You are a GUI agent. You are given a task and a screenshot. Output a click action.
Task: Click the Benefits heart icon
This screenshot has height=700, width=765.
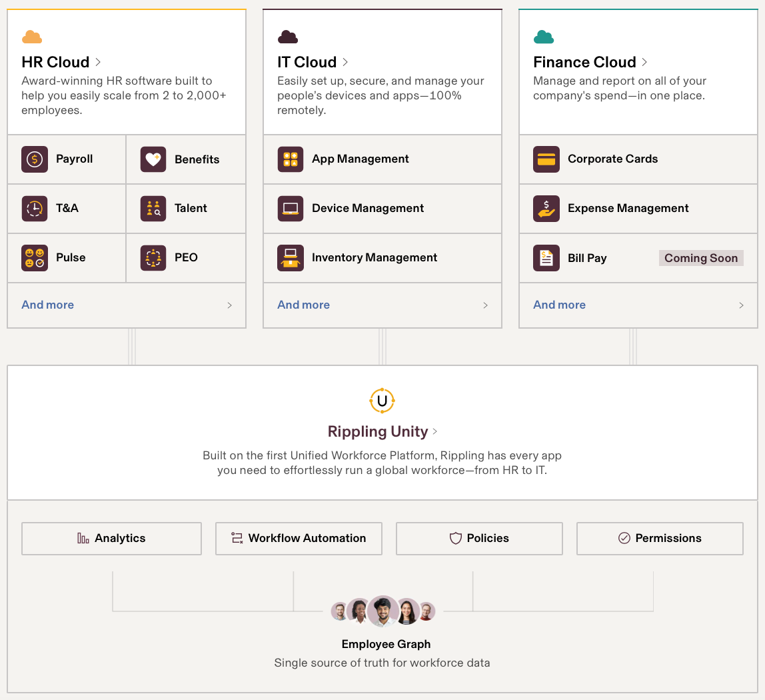(x=153, y=159)
